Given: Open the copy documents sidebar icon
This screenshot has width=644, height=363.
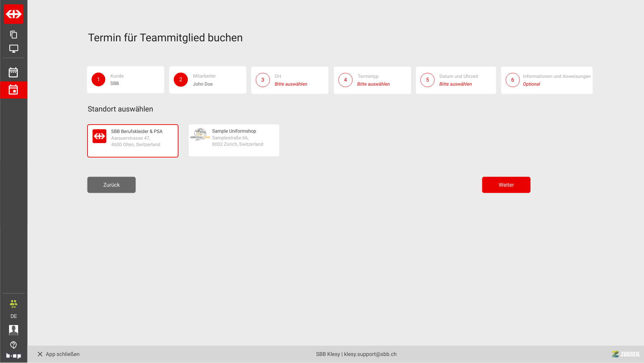Looking at the screenshot, I should (13, 35).
